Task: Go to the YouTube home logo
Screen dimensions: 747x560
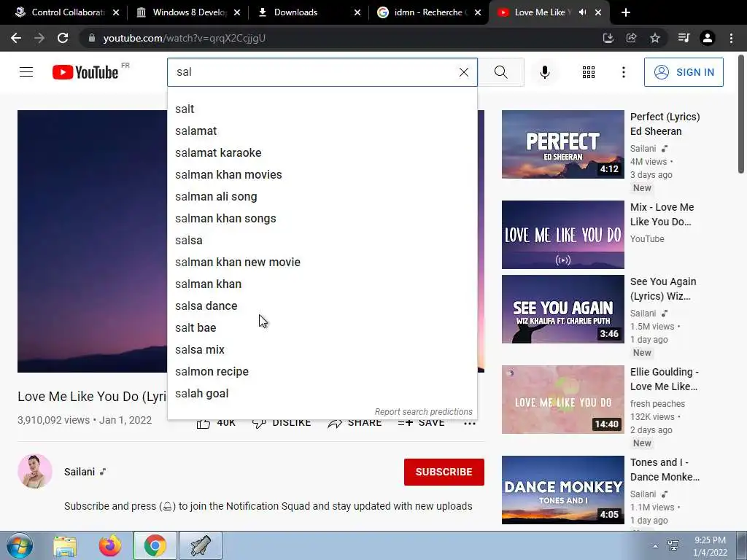Action: pos(86,72)
